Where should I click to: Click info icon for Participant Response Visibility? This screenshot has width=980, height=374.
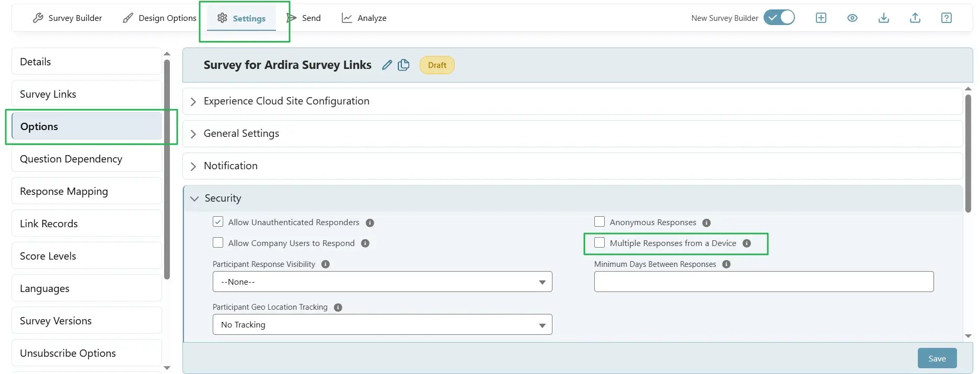point(325,264)
